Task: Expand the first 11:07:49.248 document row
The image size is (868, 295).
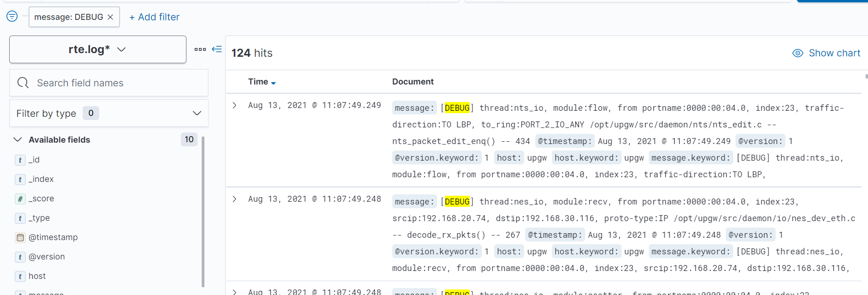Action: click(235, 199)
